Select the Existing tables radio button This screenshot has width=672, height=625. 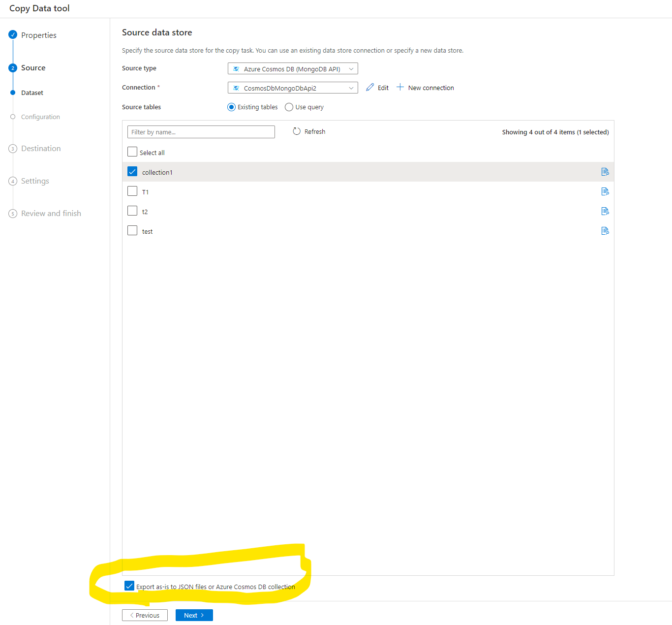231,107
